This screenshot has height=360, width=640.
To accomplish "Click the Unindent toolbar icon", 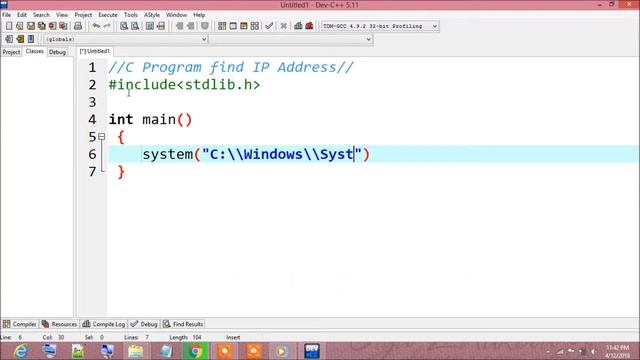I will coord(190,26).
